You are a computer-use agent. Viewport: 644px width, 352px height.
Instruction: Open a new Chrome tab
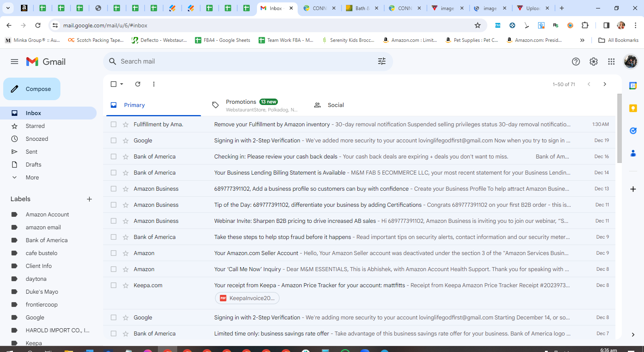(562, 8)
